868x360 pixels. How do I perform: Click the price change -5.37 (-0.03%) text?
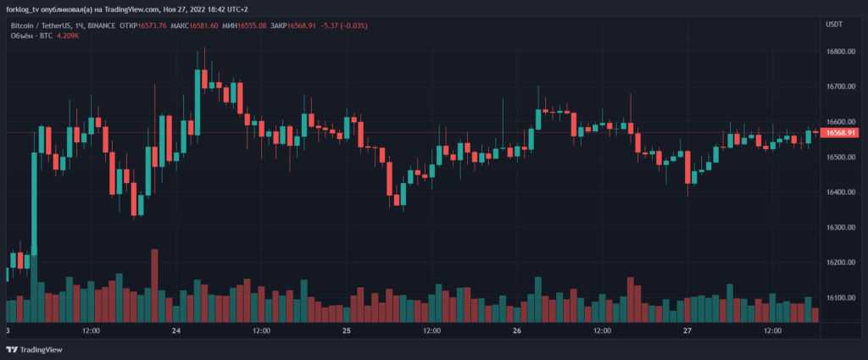click(x=344, y=25)
